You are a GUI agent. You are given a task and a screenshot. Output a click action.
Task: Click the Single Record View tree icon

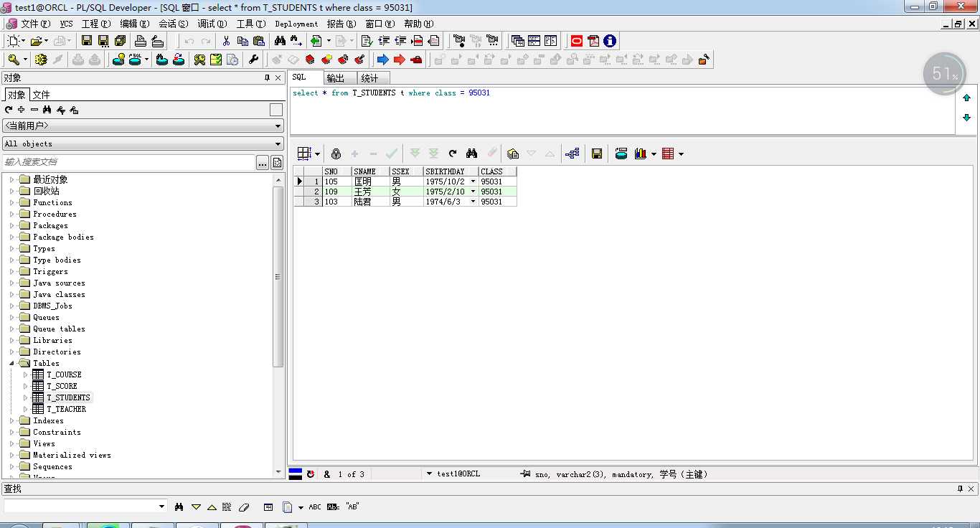click(572, 154)
